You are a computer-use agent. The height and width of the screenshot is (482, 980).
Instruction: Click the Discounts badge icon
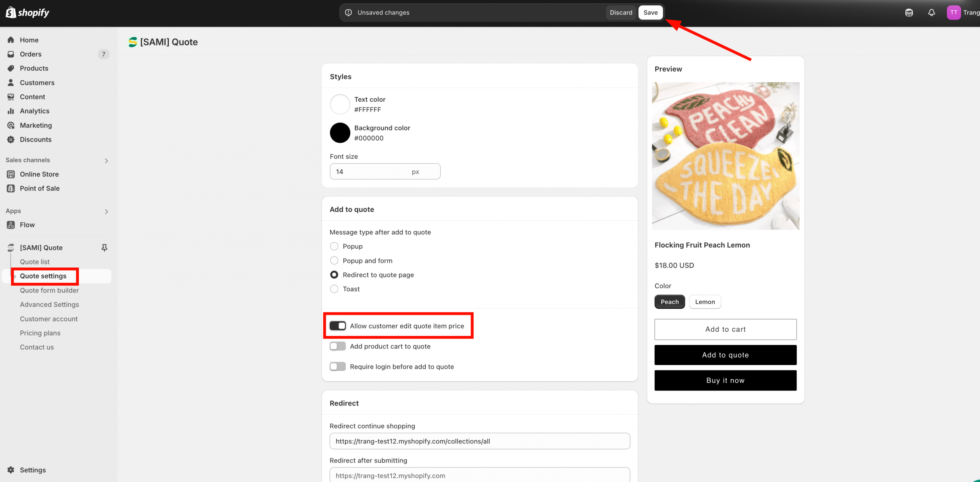11,140
